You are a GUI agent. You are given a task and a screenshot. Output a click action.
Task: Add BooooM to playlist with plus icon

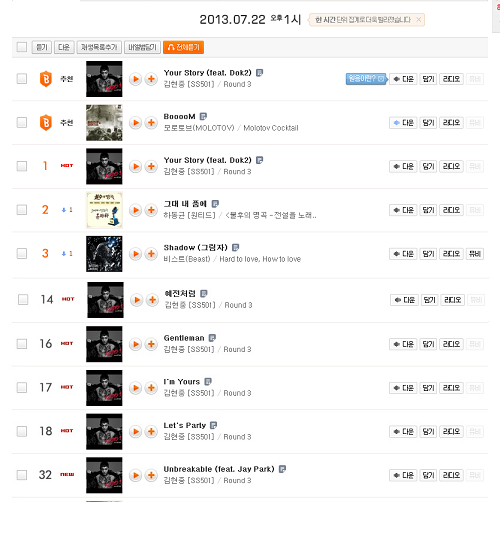coord(151,123)
